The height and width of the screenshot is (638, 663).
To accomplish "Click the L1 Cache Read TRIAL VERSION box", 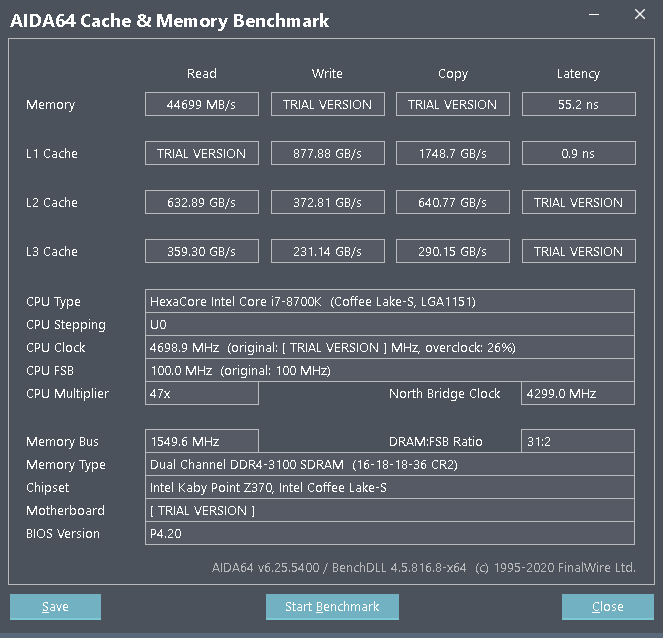I will pyautogui.click(x=202, y=153).
